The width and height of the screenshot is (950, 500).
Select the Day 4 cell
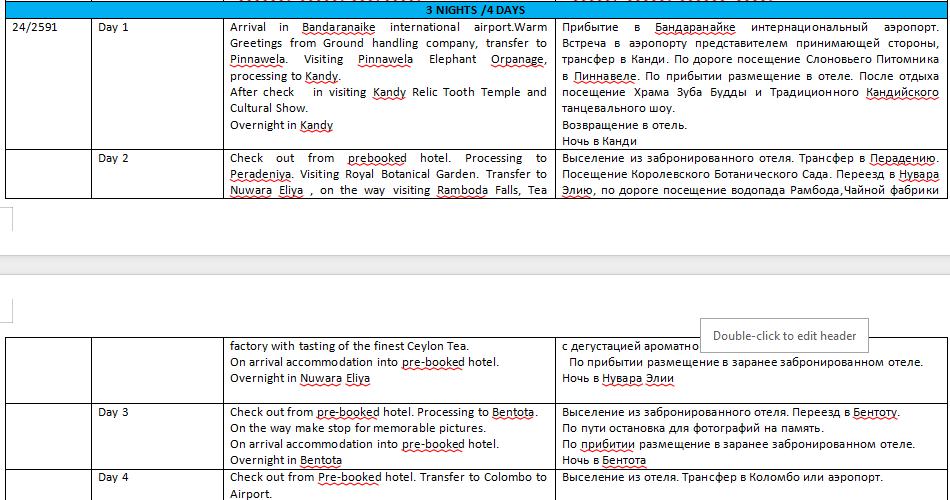(x=114, y=478)
